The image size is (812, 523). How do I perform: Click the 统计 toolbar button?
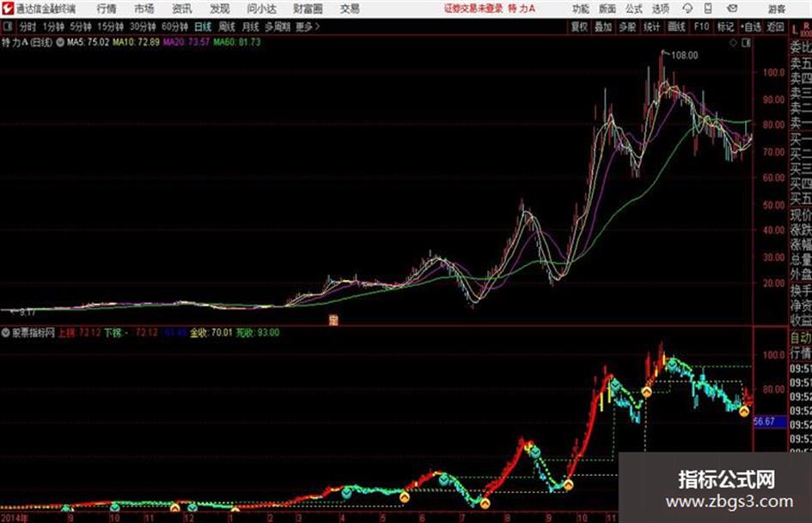tap(651, 27)
